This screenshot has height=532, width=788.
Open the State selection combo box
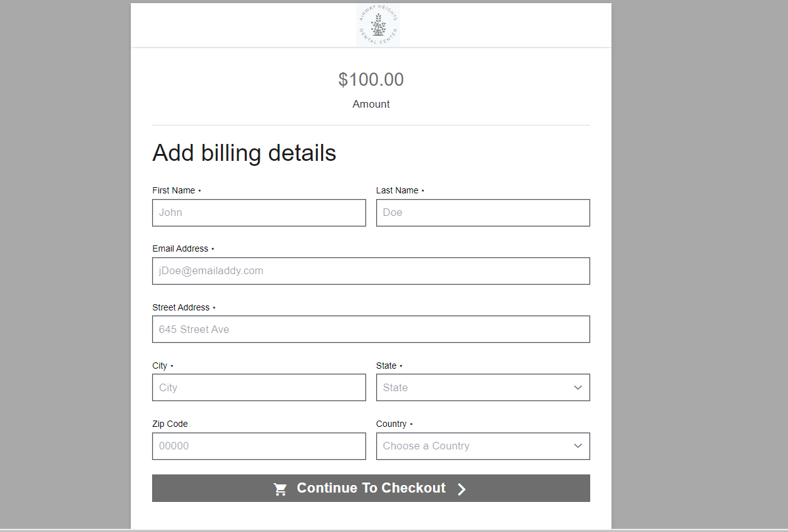click(x=483, y=387)
